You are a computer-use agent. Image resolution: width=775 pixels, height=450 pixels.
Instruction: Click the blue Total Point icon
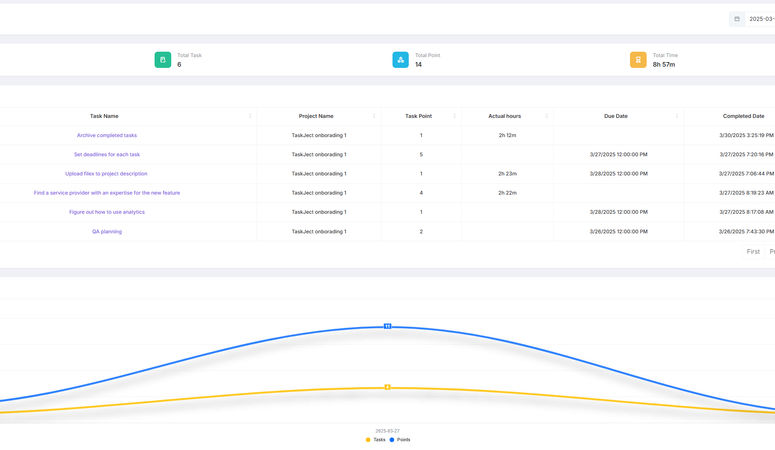(400, 60)
